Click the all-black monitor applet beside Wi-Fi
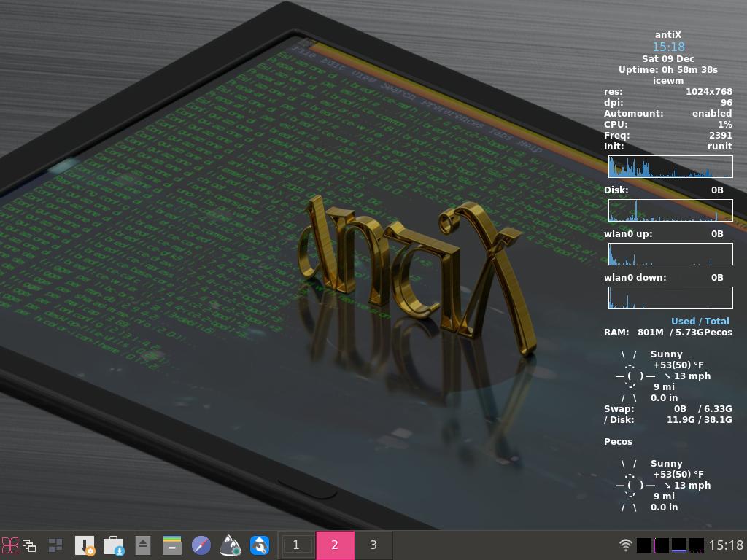Image resolution: width=747 pixels, height=560 pixels. tap(644, 545)
